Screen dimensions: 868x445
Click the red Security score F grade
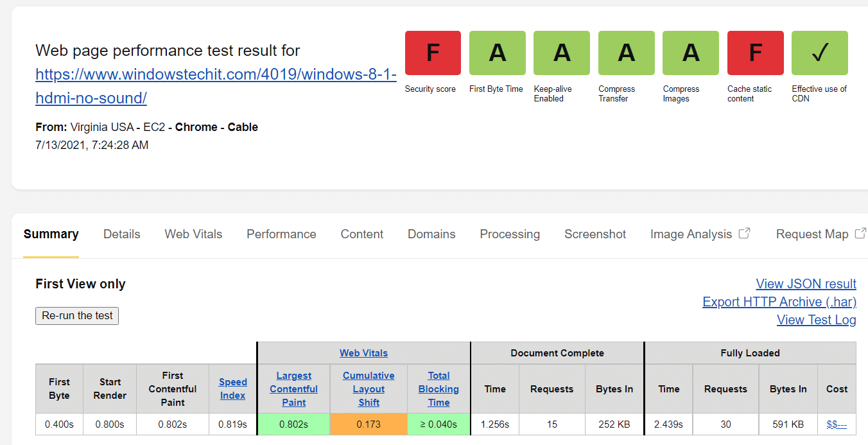tap(433, 53)
